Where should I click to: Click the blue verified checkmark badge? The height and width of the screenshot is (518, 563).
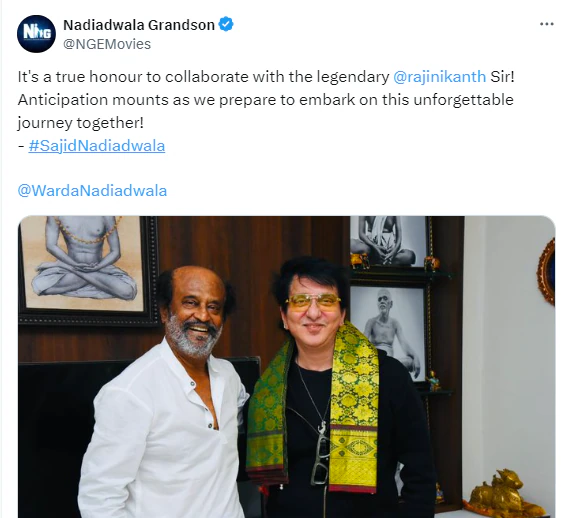tap(226, 24)
